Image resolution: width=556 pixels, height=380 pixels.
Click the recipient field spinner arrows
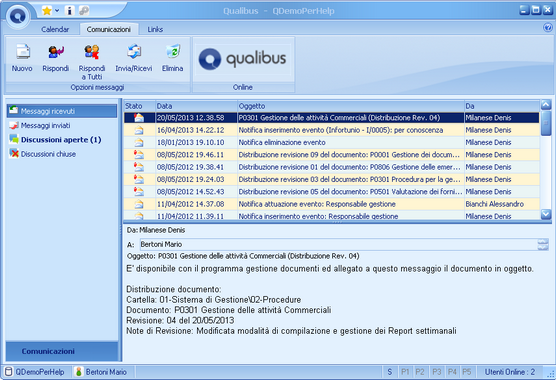(543, 244)
